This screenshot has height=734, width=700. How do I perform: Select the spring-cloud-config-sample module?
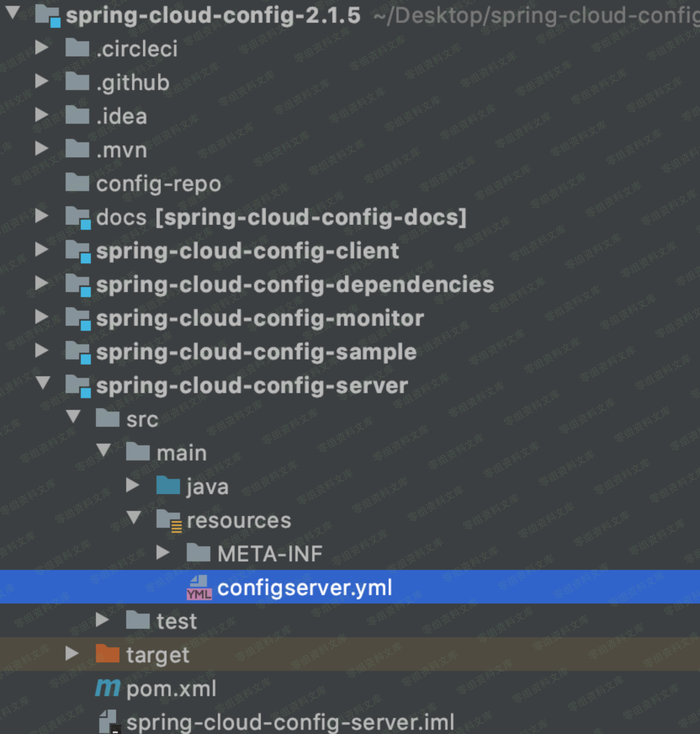point(256,352)
